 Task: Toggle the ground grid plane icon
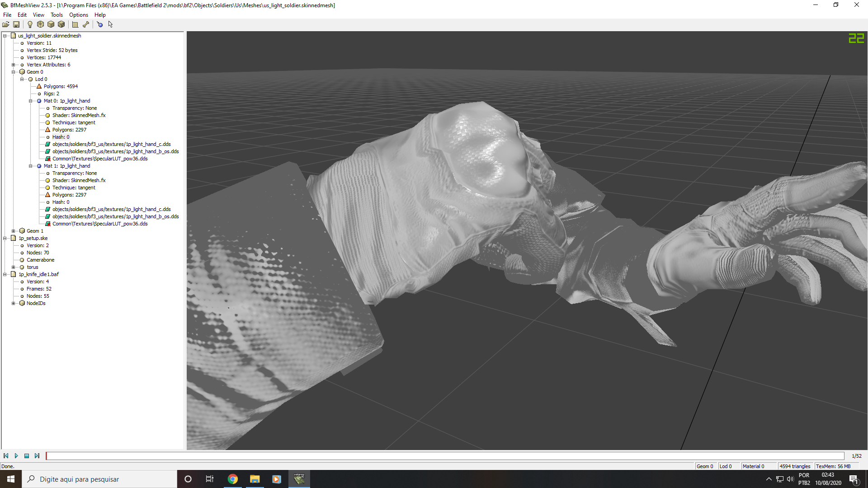point(75,24)
